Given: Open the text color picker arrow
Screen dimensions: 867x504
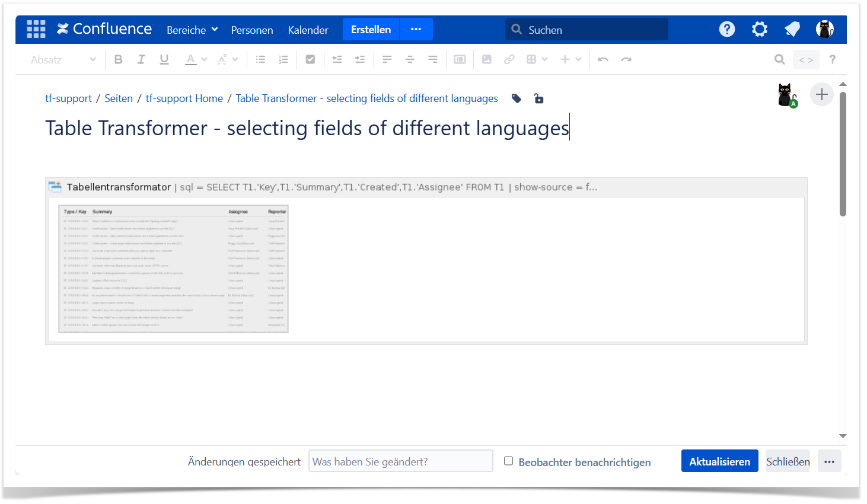Looking at the screenshot, I should coord(204,59).
